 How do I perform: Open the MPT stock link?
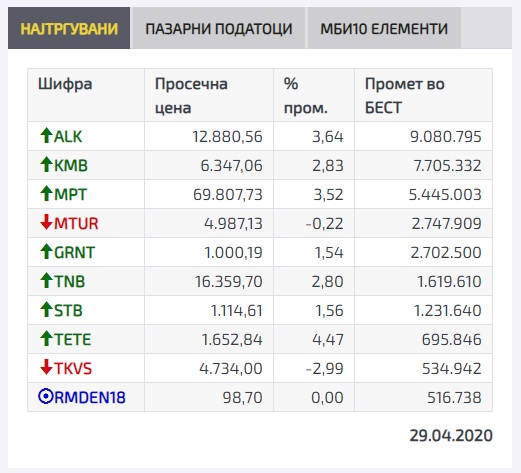pyautogui.click(x=70, y=194)
